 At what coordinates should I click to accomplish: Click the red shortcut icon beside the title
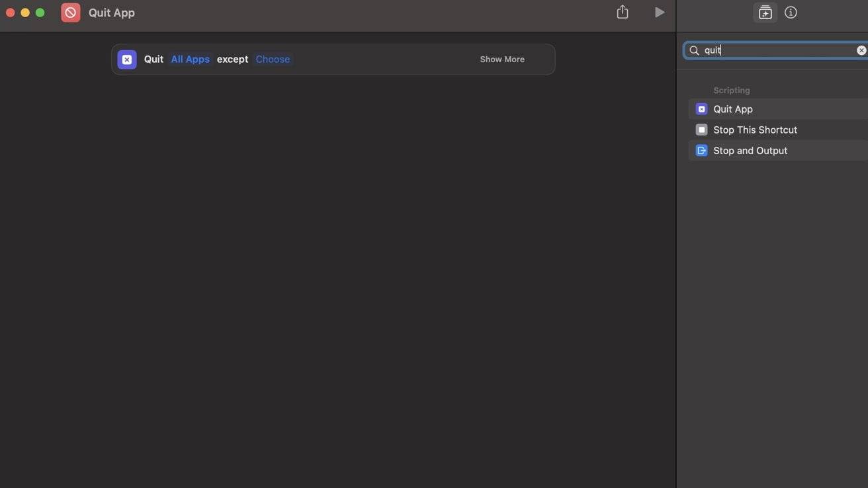pyautogui.click(x=71, y=13)
